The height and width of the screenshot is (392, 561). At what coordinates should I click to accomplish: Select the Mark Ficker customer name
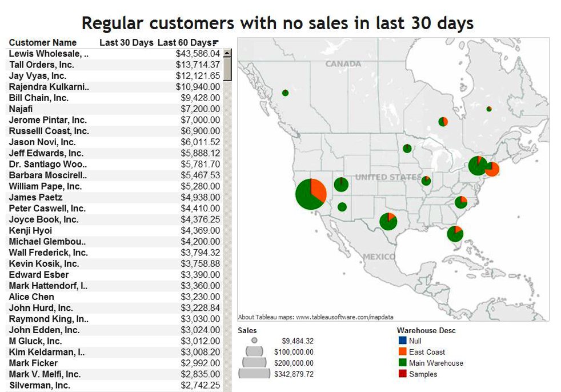[x=33, y=363]
